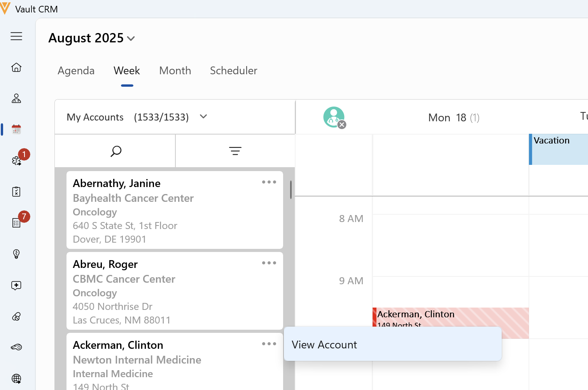Go to the Home page icon
The width and height of the screenshot is (588, 390).
[x=16, y=67]
